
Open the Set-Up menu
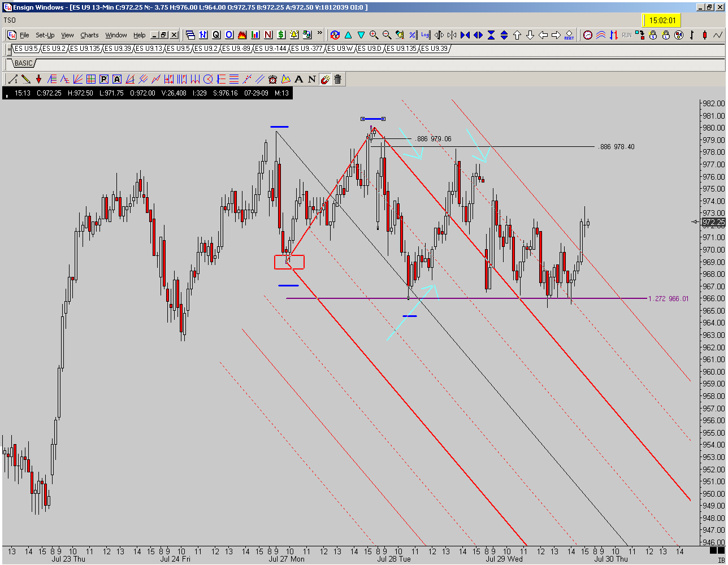(45, 35)
